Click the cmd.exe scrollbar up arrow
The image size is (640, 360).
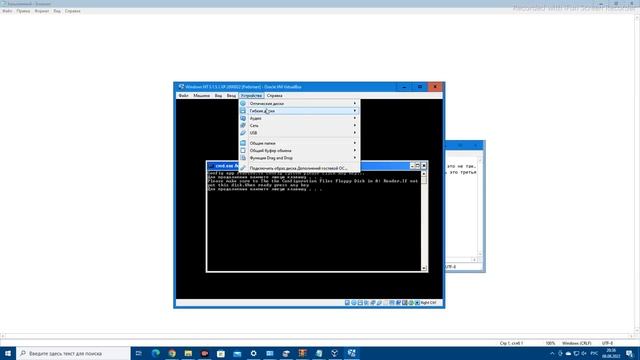pyautogui.click(x=424, y=173)
